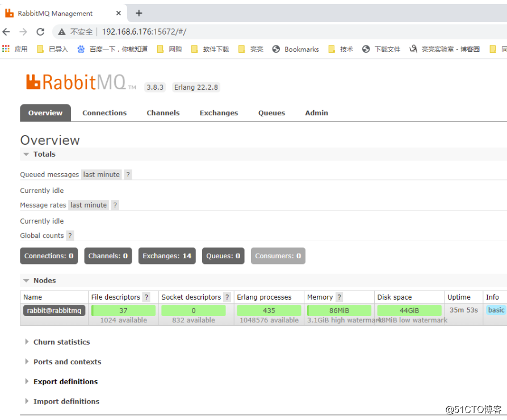Image resolution: width=507 pixels, height=420 pixels.
Task: Open the 技术 bookmark folder
Action: tap(341, 49)
